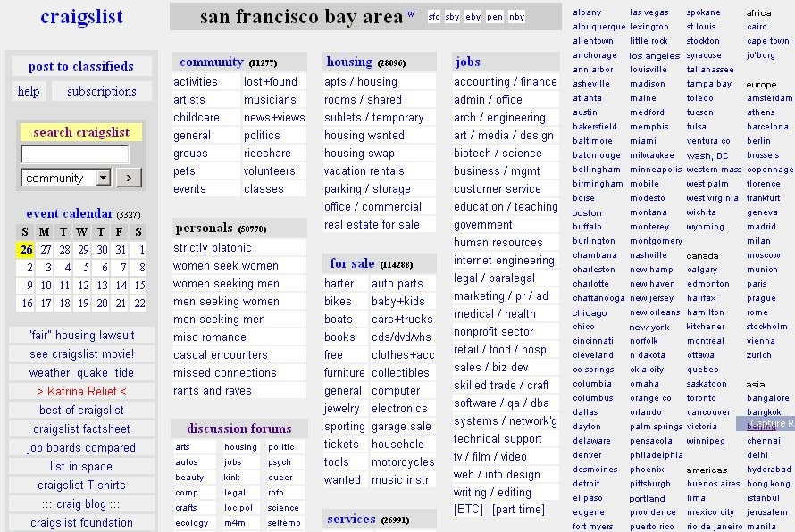
Task: Open the activities community category
Action: (x=196, y=81)
